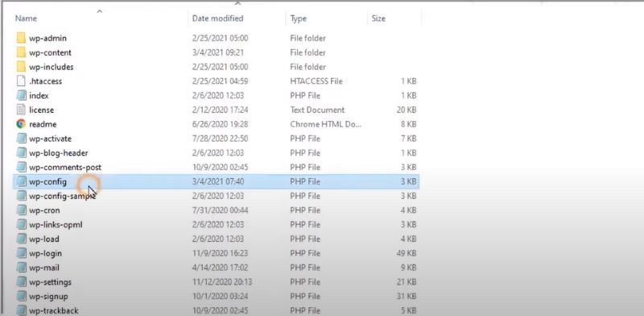Select the wp-links-opml file name
644x316 pixels.
click(x=56, y=225)
